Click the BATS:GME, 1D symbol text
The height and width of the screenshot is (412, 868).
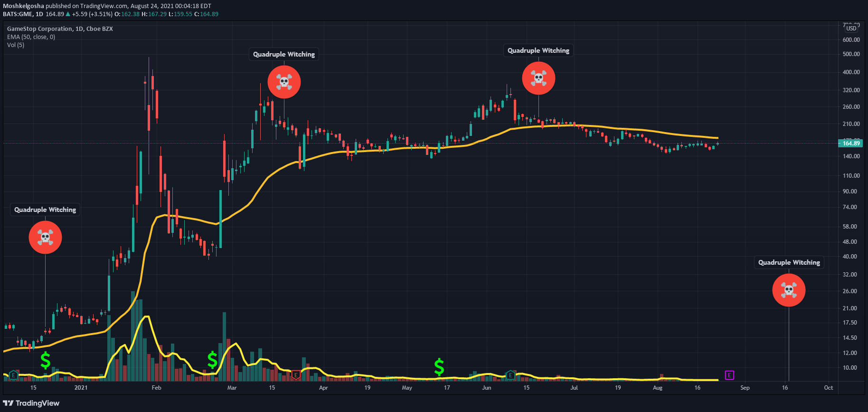point(23,14)
